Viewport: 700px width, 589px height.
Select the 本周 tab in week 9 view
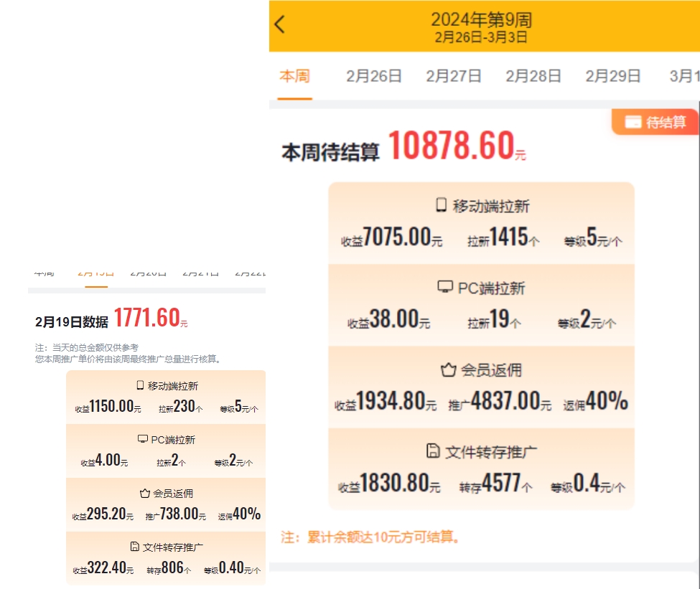[294, 76]
